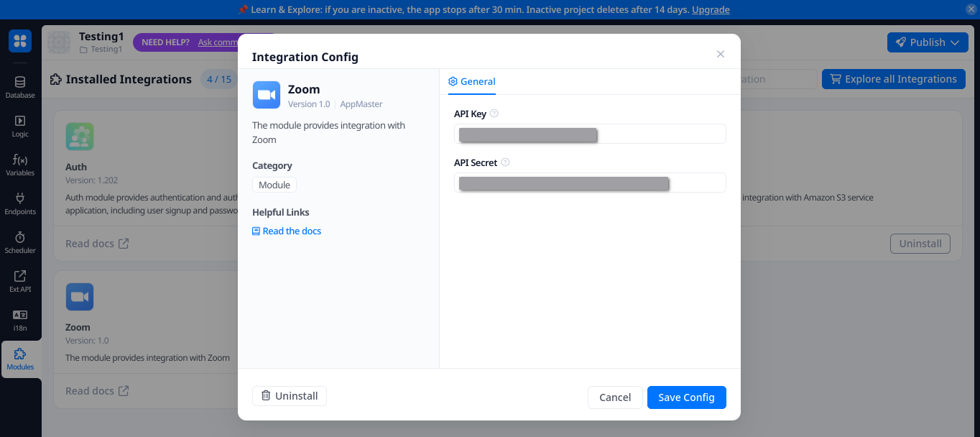Image resolution: width=980 pixels, height=437 pixels.
Task: Click the API Secret input field
Action: [x=590, y=183]
